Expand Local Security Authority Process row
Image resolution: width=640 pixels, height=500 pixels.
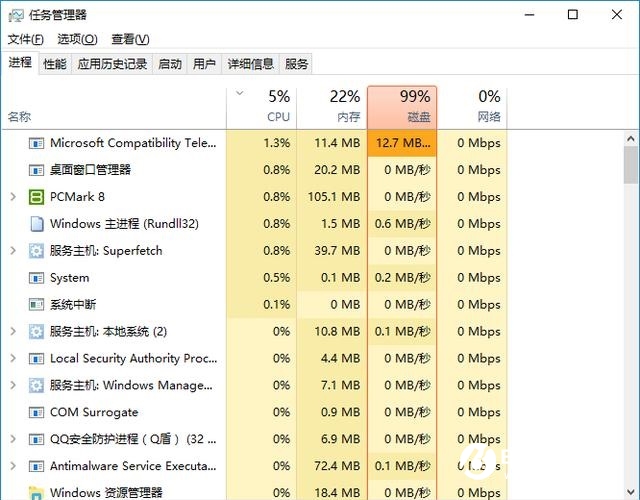point(13,358)
